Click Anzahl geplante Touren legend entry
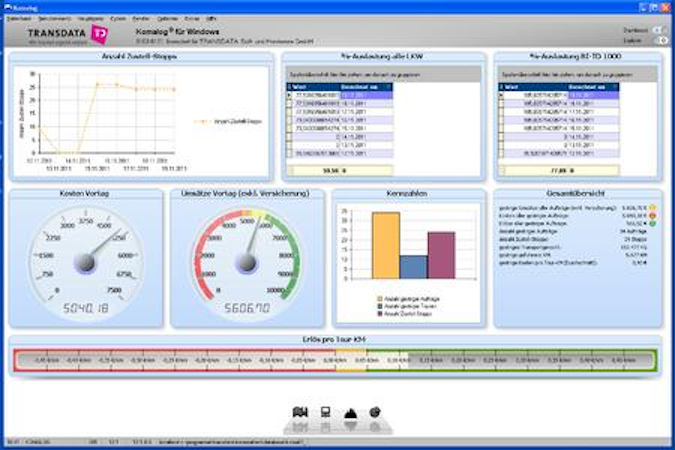 point(407,306)
